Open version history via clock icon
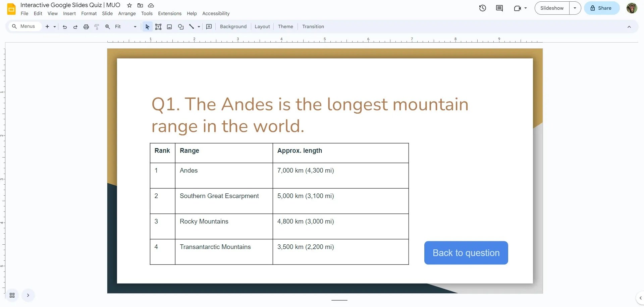This screenshot has width=644, height=307. tap(482, 8)
